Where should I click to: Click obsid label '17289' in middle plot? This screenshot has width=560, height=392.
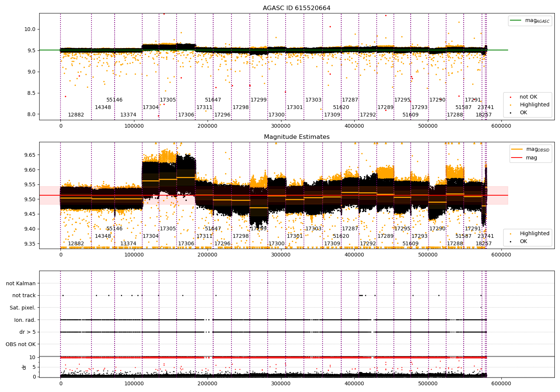(x=385, y=236)
